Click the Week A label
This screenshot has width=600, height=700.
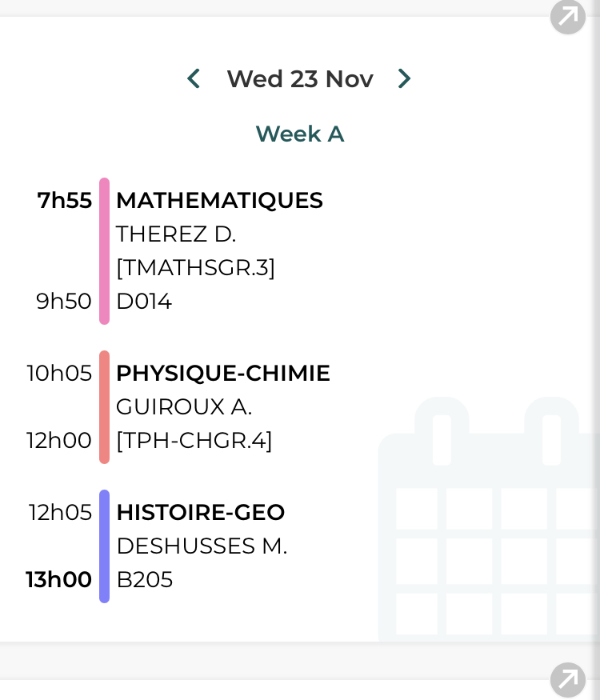[x=300, y=134]
